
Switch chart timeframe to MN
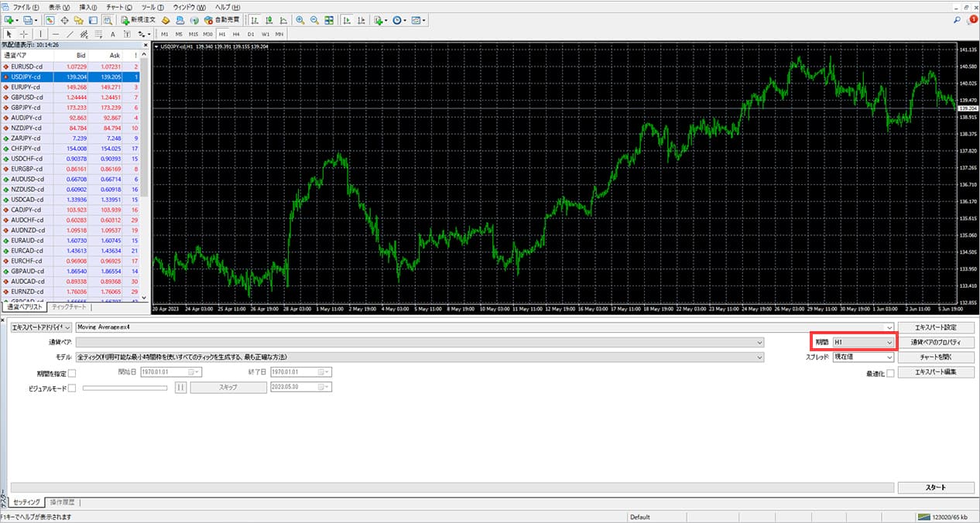tap(279, 34)
